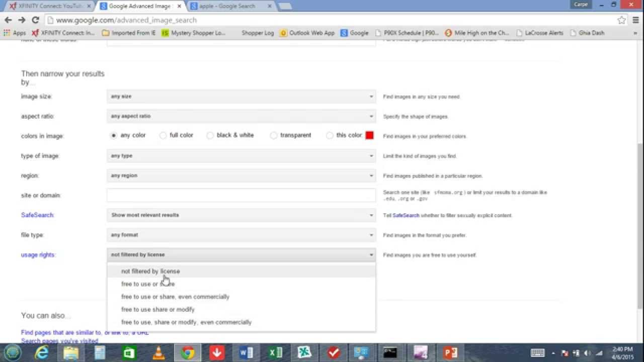The width and height of the screenshot is (644, 362).
Task: Open the on-screen keyboard tray icon
Action: click(538, 353)
